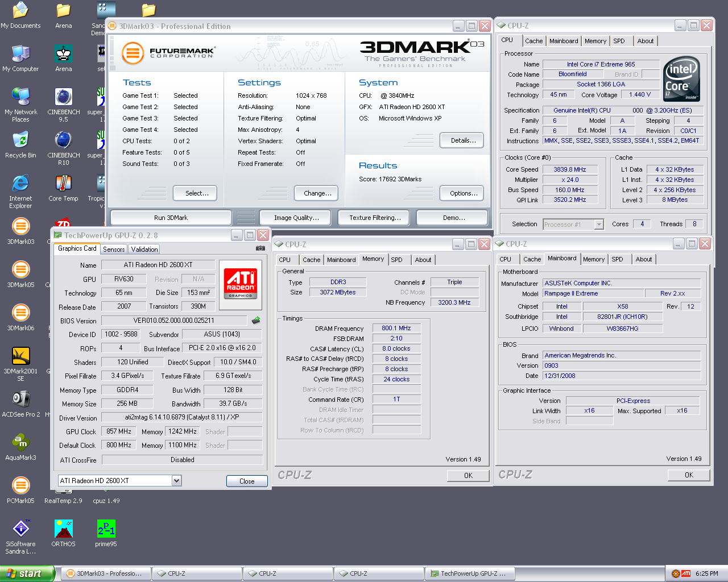Image resolution: width=728 pixels, height=582 pixels.
Task: Open Image Quality... in 3DMark03
Action: point(296,218)
